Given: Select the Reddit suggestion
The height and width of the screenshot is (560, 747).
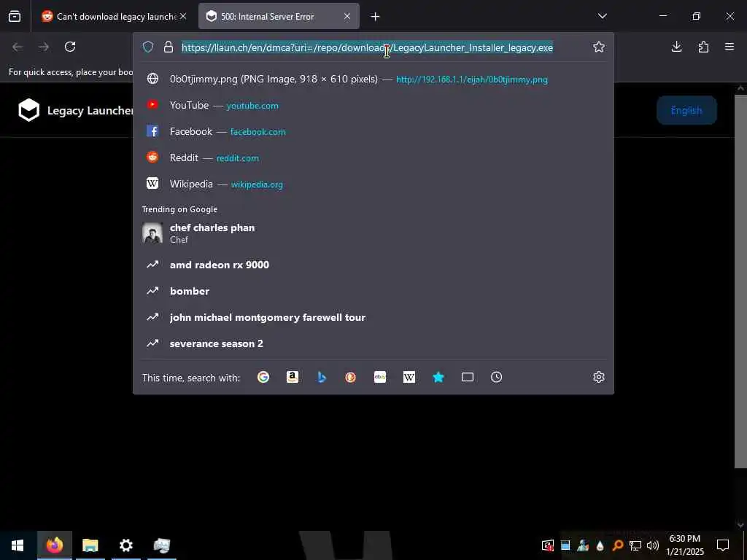Looking at the screenshot, I should click(373, 157).
